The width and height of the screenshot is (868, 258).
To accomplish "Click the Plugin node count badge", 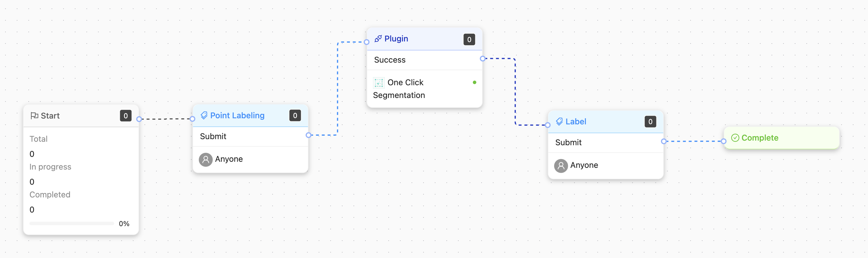I will [469, 39].
